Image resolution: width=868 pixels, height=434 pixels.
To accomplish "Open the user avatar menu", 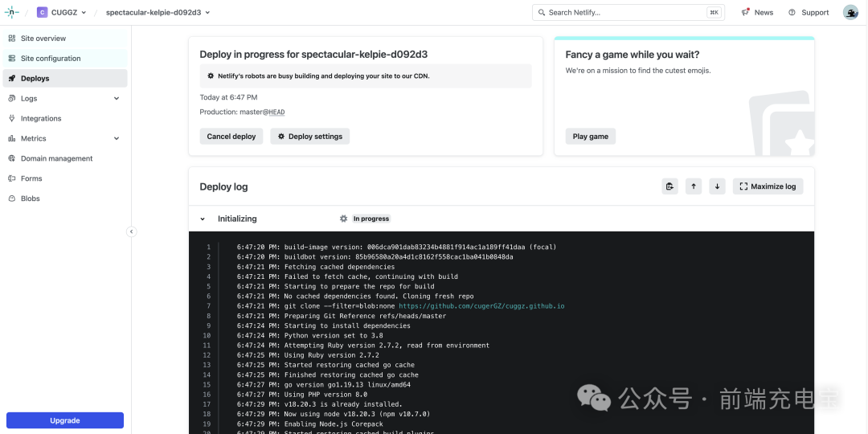I will 850,12.
